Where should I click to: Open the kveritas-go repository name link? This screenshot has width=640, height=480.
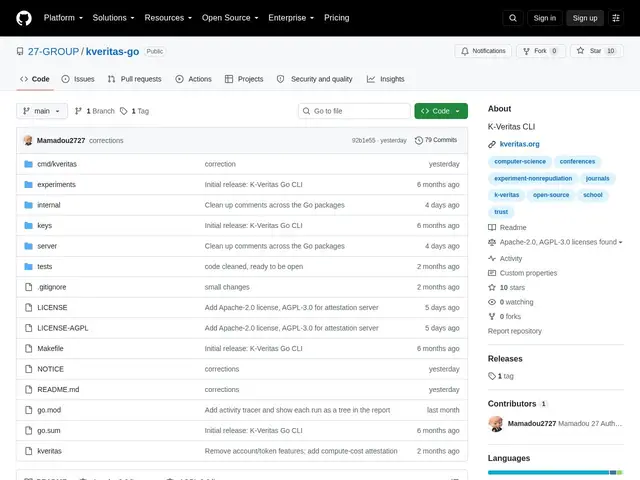(x=112, y=51)
